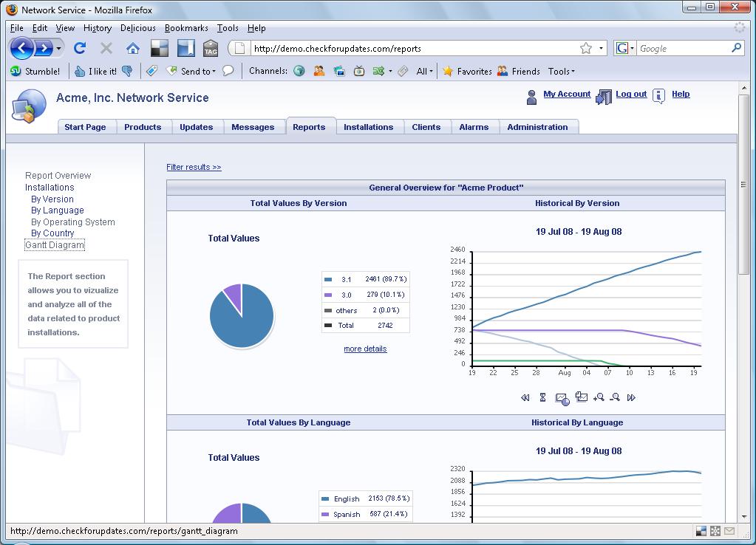
Task: Click the Google search input field
Action: pyautogui.click(x=683, y=48)
